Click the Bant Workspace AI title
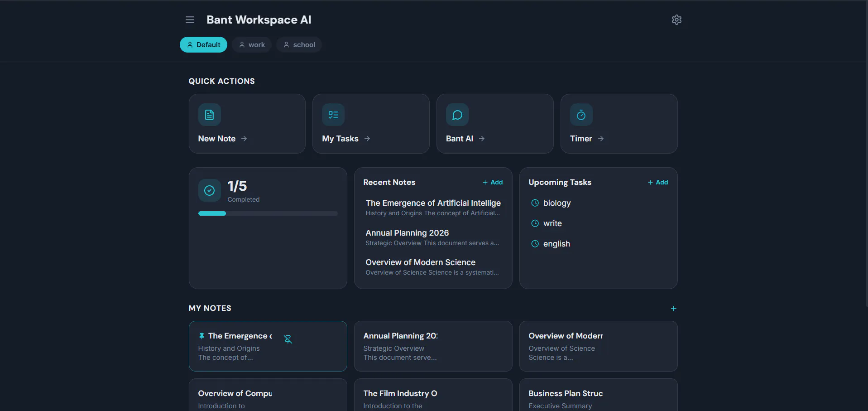 coord(259,19)
